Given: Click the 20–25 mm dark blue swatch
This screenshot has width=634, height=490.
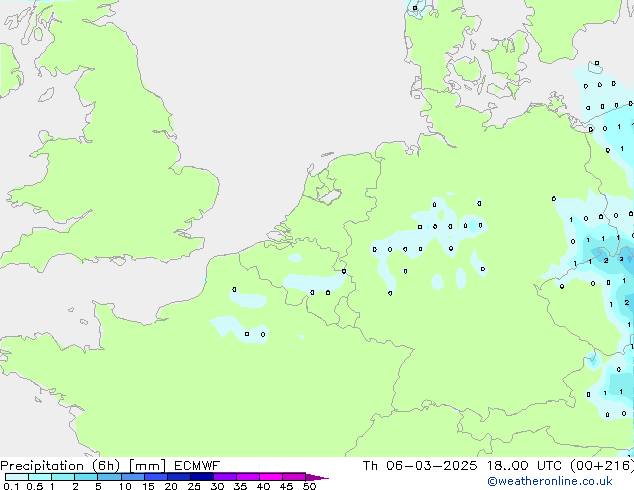Looking at the screenshot, I should coord(179,477).
